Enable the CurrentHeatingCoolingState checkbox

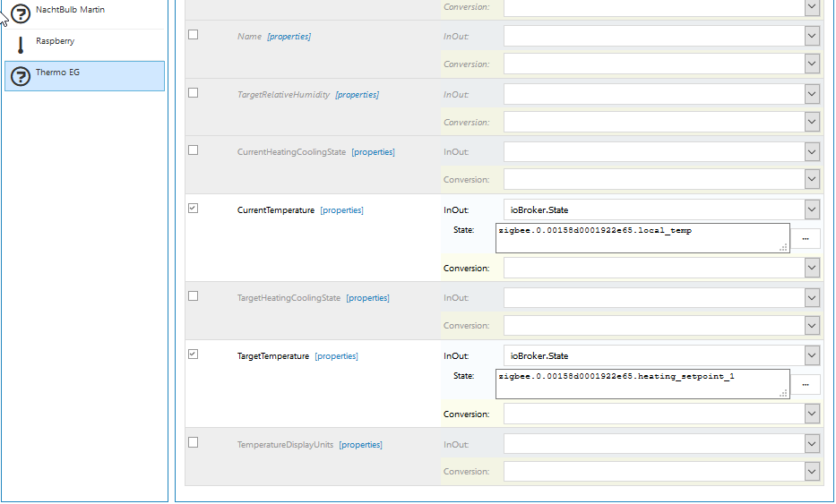point(193,150)
